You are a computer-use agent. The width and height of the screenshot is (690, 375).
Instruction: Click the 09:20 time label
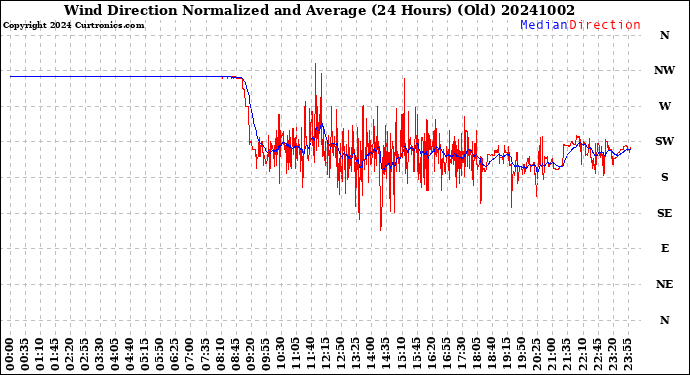(x=251, y=354)
